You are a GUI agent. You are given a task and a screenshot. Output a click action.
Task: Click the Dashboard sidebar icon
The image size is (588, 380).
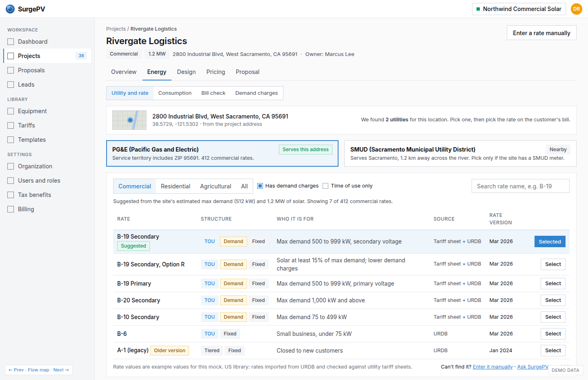coord(11,42)
